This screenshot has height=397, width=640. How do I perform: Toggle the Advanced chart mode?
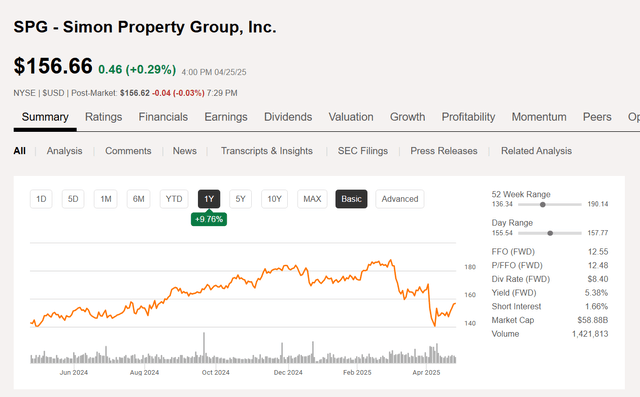(x=400, y=199)
